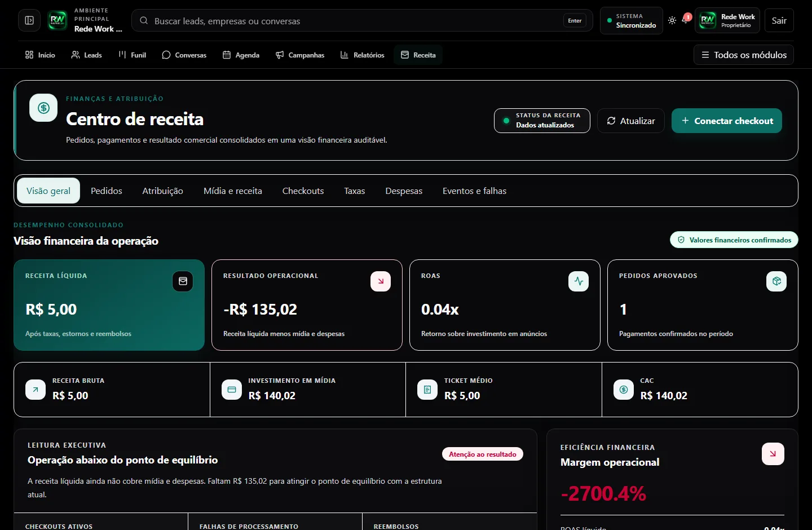
Task: Open the Agenda navigation item
Action: 241,55
